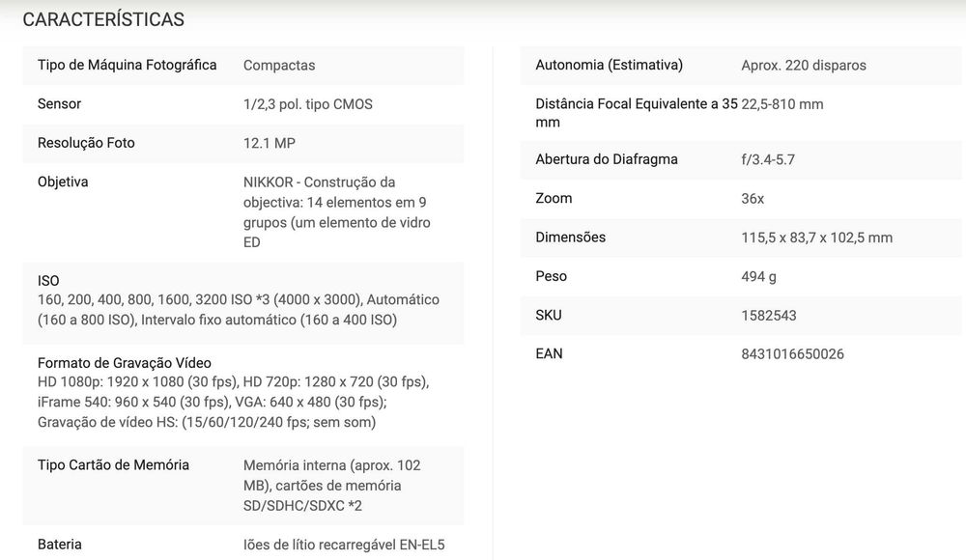Select the Resolução Foto label
The image size is (966, 560).
point(86,143)
